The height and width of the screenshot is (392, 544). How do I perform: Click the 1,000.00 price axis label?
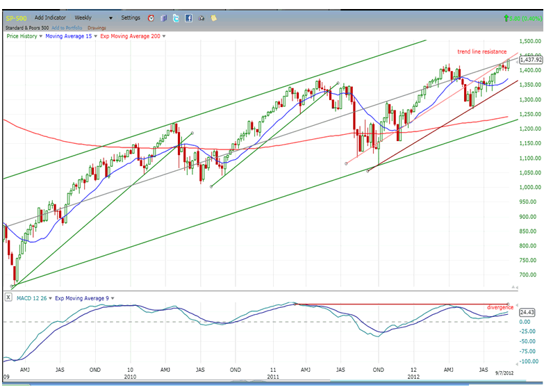click(x=530, y=187)
